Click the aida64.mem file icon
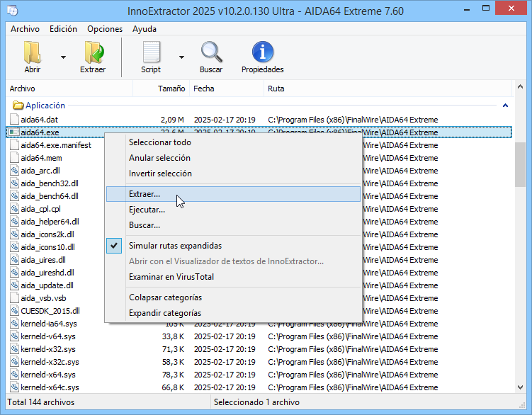 tap(14, 158)
